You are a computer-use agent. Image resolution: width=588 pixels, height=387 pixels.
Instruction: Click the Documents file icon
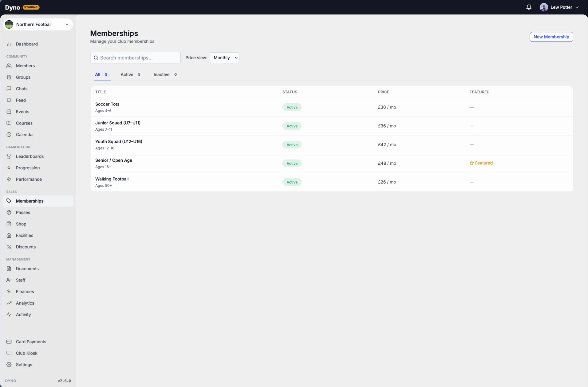(9, 268)
